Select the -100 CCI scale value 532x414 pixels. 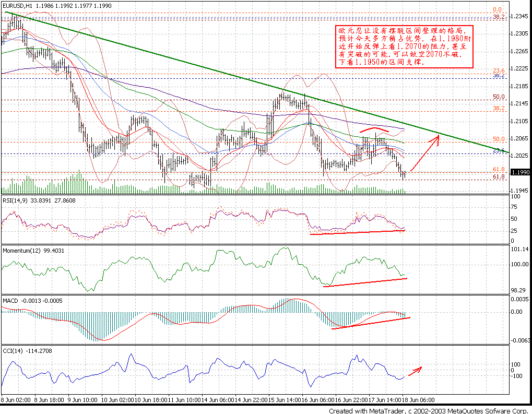coord(516,376)
